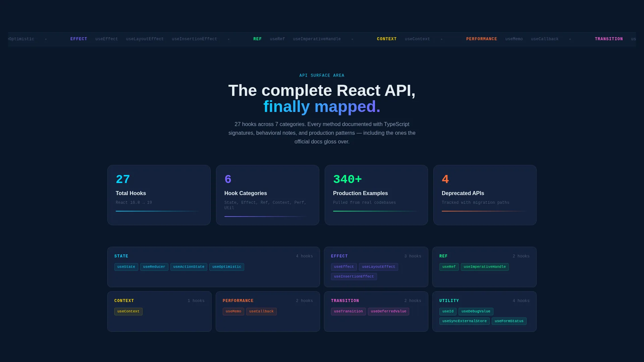Open the 340+ Production Examples card
Screen dimensions: 644x362
tap(376, 195)
